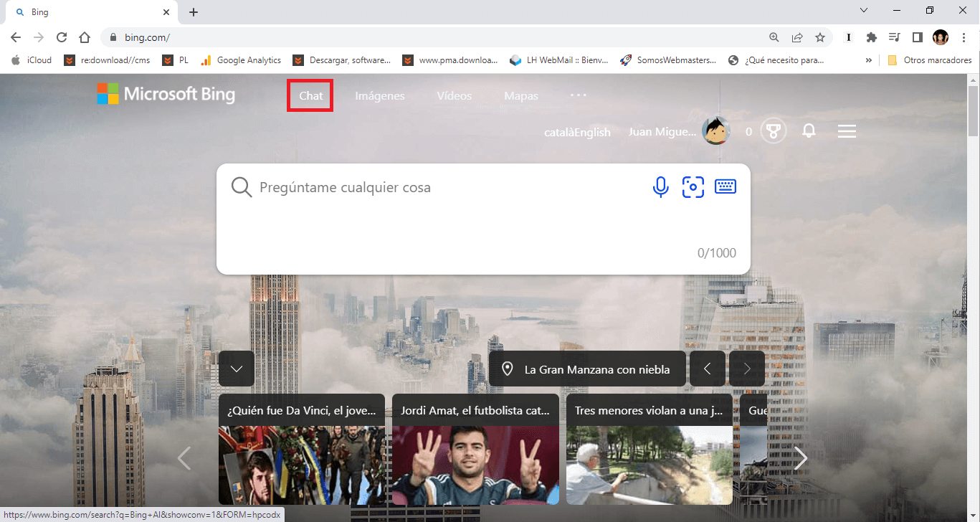Focus the 'Pregúntame cualquier cosa' search field
This screenshot has height=522, width=980.
pyautogui.click(x=450, y=187)
